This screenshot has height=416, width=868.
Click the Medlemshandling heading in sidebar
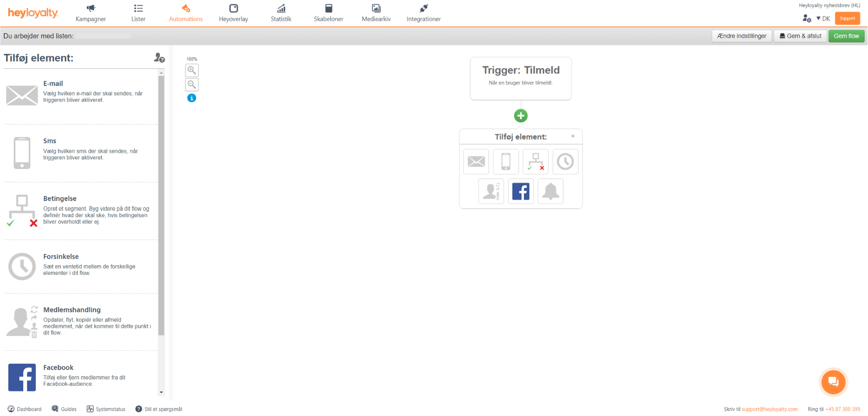[x=72, y=310]
